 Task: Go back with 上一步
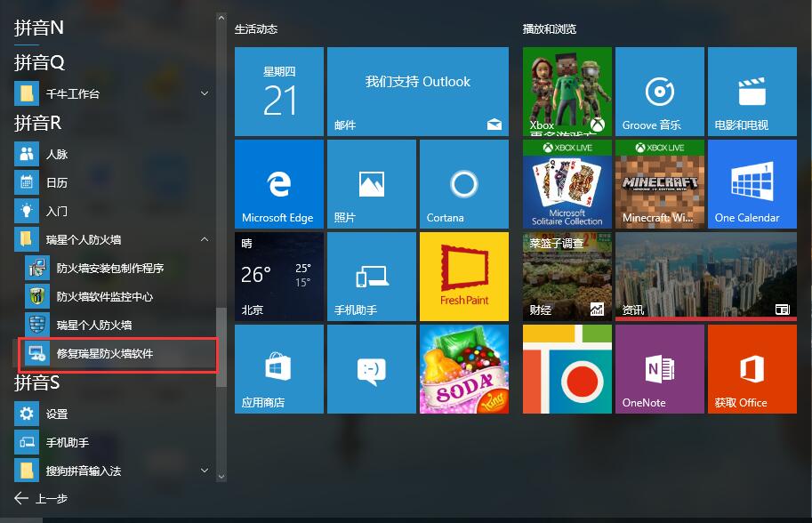(41, 499)
